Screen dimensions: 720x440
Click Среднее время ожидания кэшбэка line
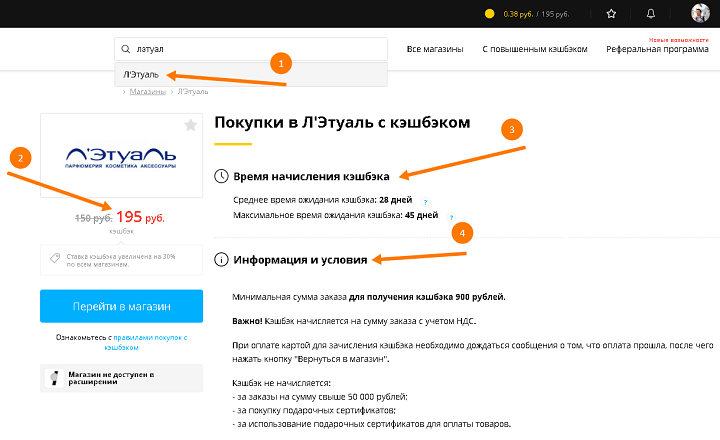[x=322, y=200]
